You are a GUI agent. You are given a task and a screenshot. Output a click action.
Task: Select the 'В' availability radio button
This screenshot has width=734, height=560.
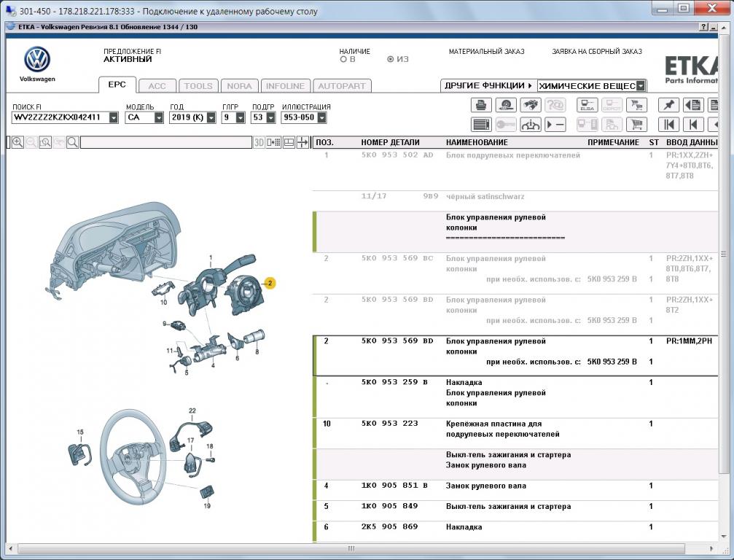(x=343, y=60)
